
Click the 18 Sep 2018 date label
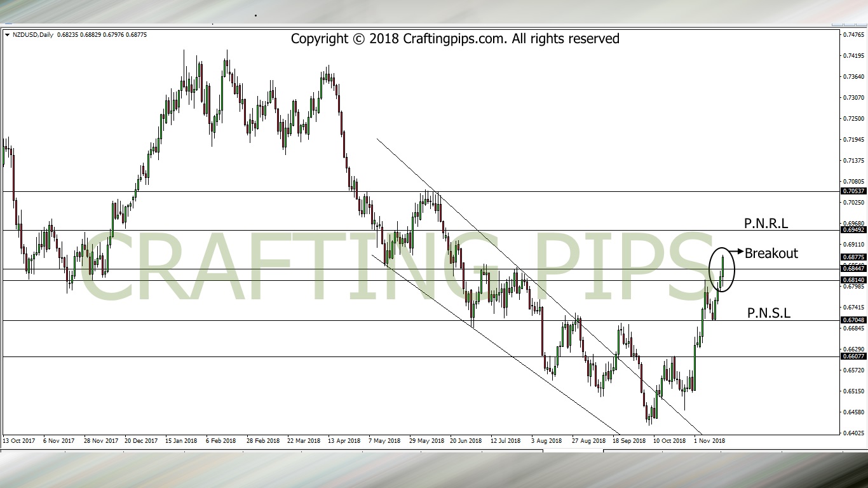point(628,440)
